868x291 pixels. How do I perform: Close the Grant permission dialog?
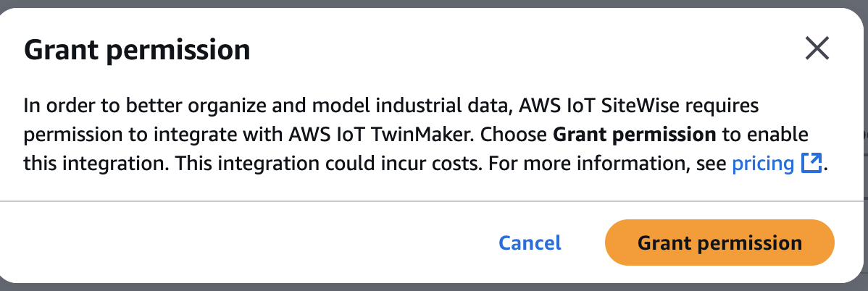817,49
